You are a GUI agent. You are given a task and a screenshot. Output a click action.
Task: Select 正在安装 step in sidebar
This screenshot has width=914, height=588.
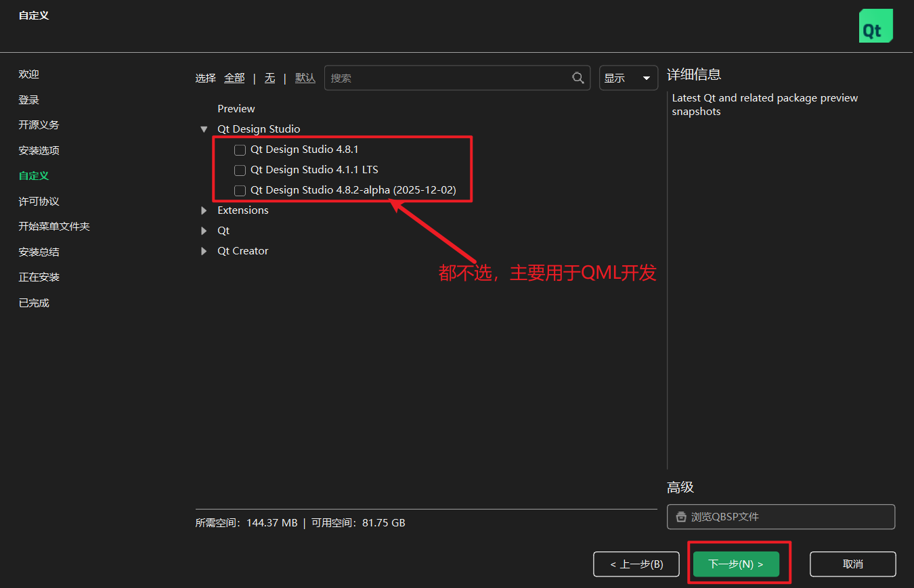pos(39,277)
